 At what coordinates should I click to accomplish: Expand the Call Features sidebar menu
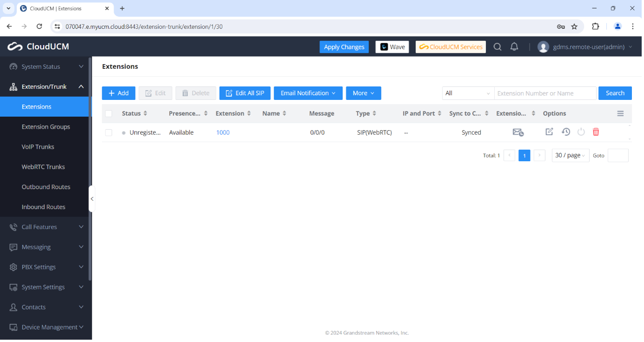[46, 227]
